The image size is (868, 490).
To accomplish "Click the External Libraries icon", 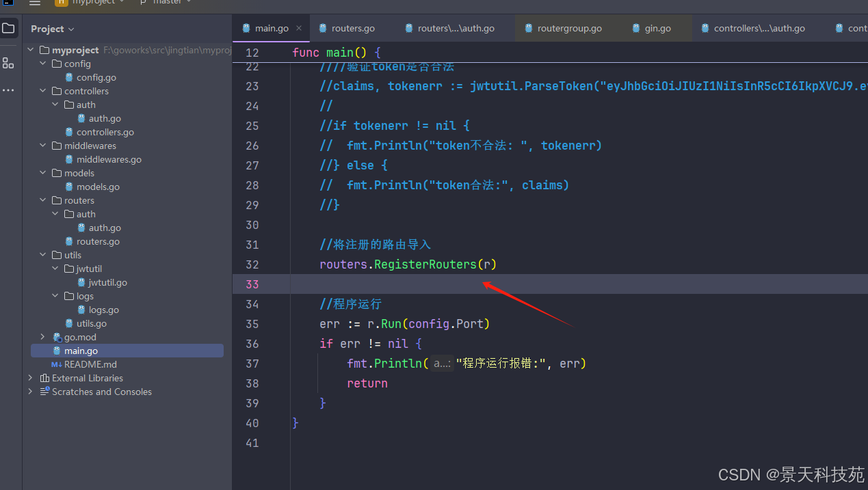I will [44, 378].
